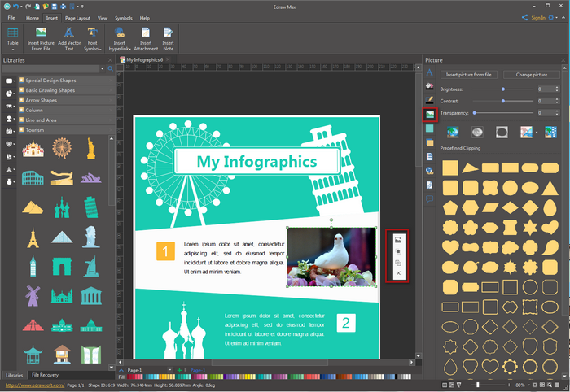
Task: Collapse the Tourism library section
Action: coord(36,129)
